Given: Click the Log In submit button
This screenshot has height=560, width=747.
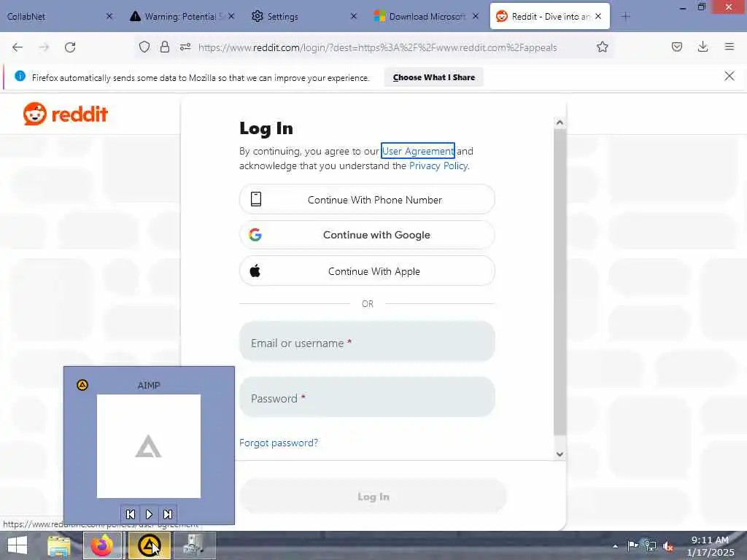Looking at the screenshot, I should (x=373, y=496).
